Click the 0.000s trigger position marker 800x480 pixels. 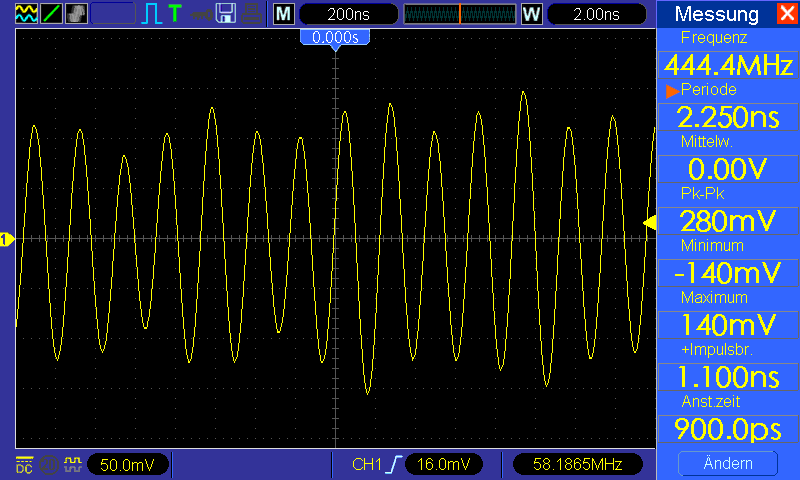pos(335,38)
